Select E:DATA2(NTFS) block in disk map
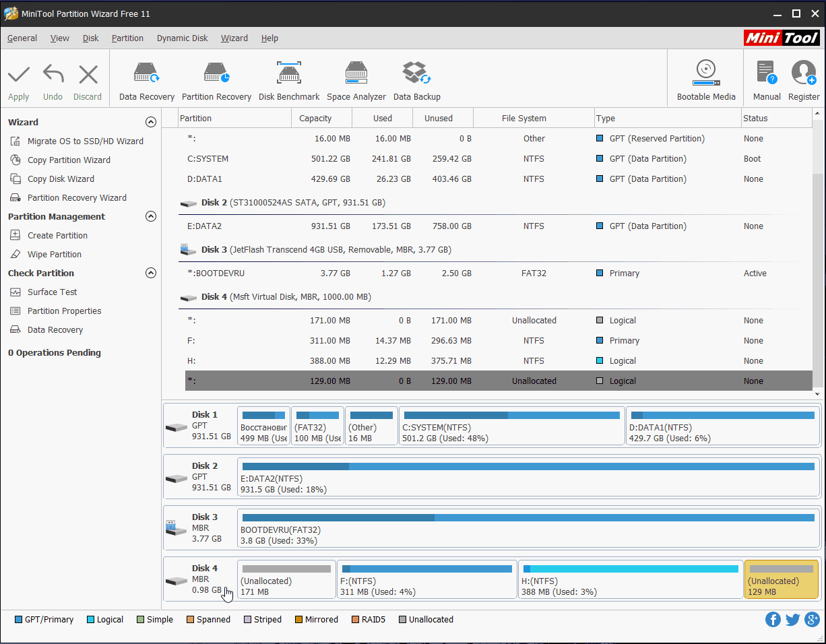The image size is (826, 644). (528, 477)
